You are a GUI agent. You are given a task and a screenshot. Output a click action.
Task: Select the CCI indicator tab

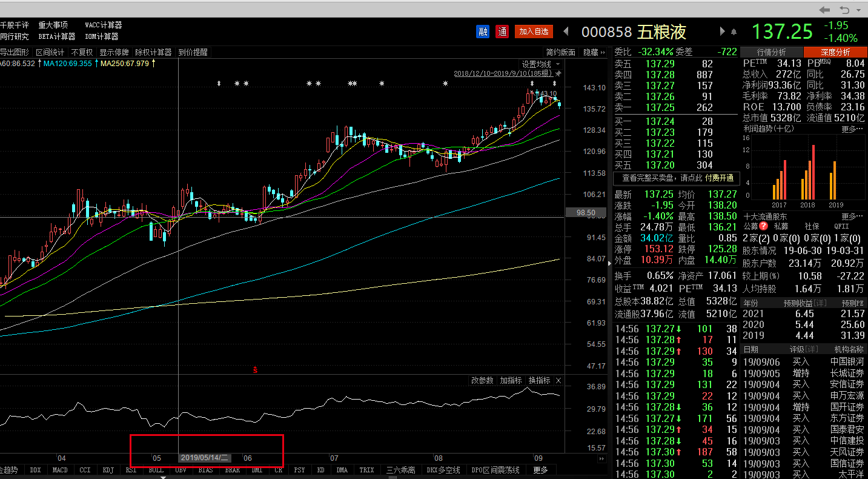point(85,470)
